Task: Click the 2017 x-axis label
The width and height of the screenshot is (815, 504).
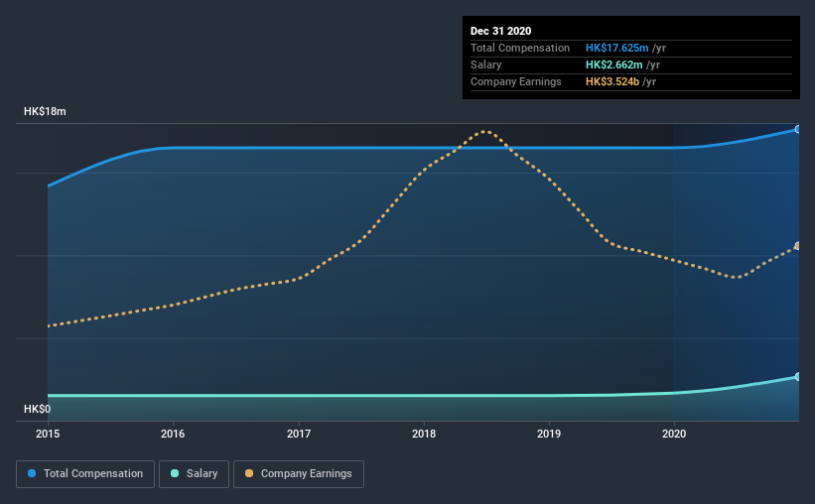Action: [299, 434]
